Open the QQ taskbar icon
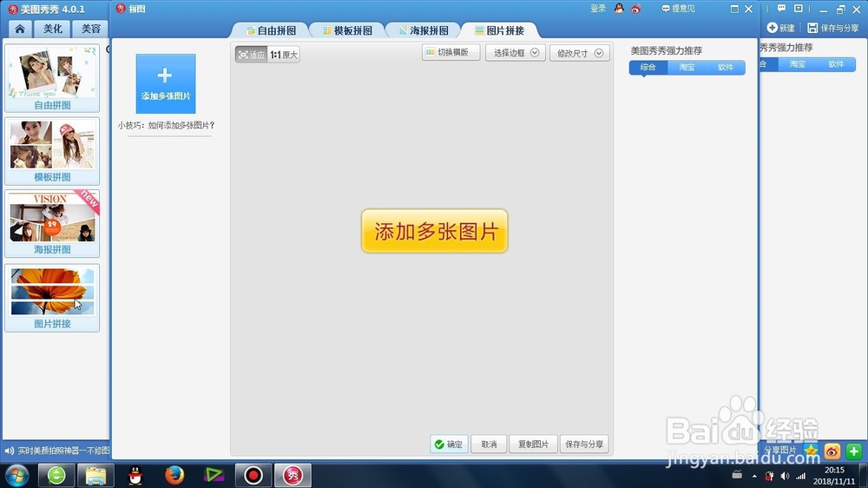Screen dimensions: 868x488 point(135,475)
